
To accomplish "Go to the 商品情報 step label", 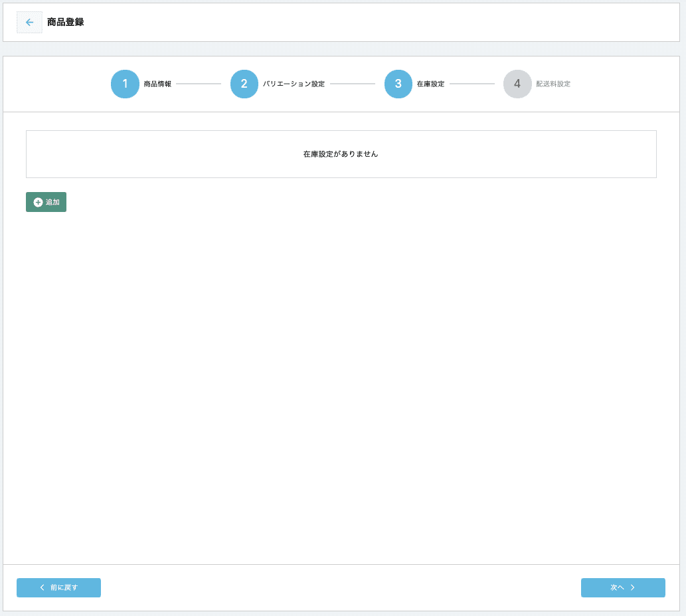I will [157, 84].
